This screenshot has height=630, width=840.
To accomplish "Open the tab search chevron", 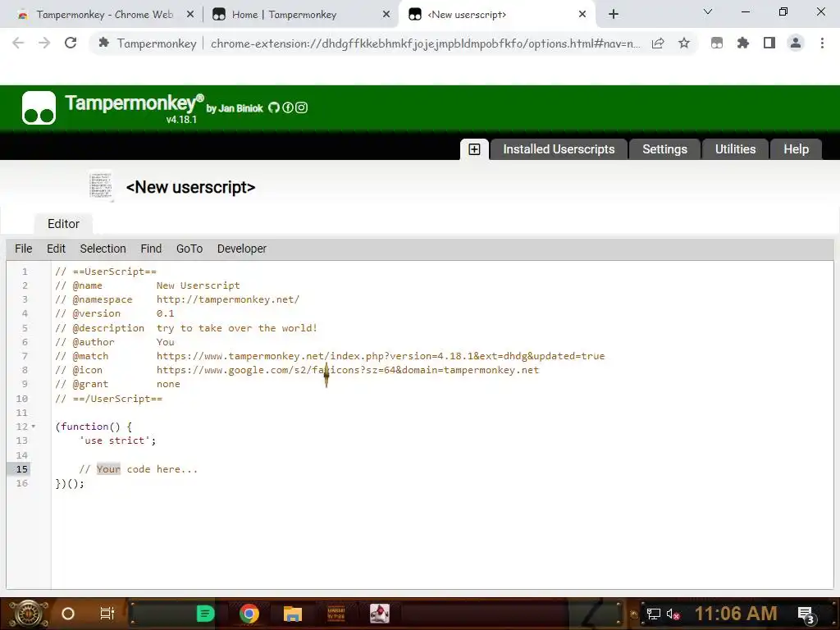I will tap(708, 11).
